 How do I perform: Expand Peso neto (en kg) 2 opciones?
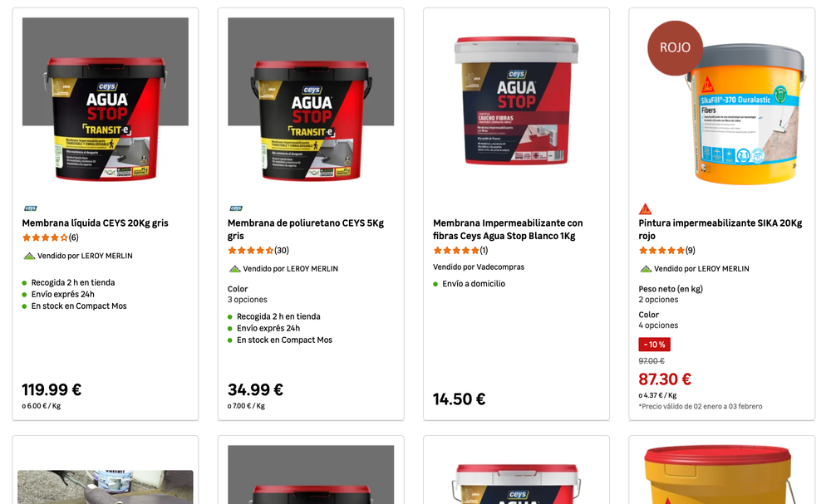pyautogui.click(x=671, y=295)
